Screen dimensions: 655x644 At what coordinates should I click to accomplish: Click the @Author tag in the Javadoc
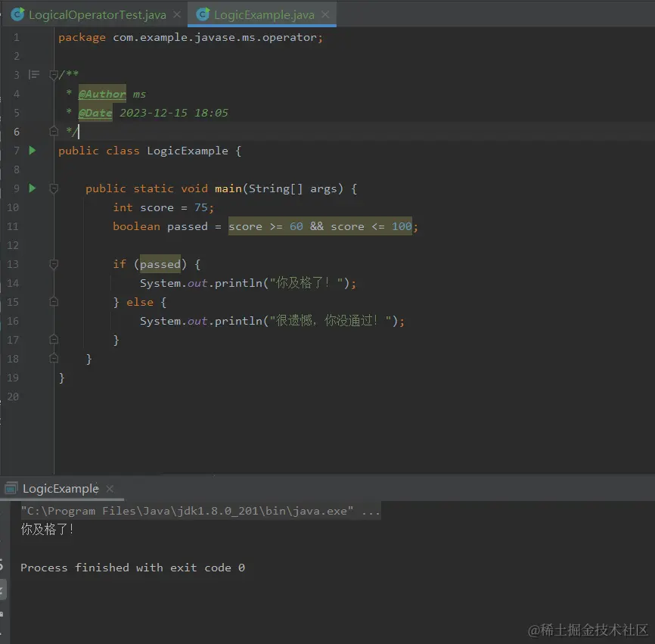click(102, 94)
